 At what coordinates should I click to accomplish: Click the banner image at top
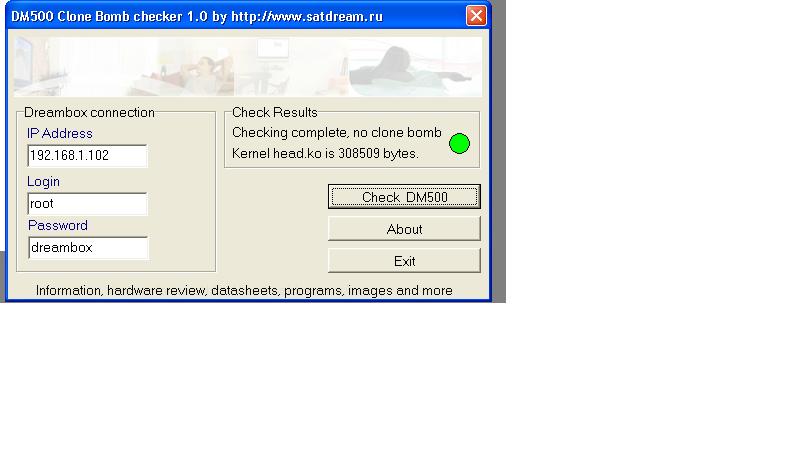(247, 66)
